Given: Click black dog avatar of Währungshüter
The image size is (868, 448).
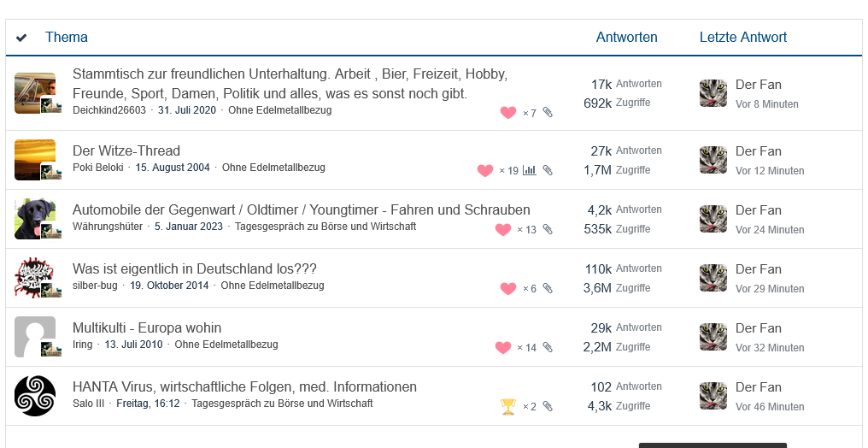Looking at the screenshot, I should click(35, 219).
